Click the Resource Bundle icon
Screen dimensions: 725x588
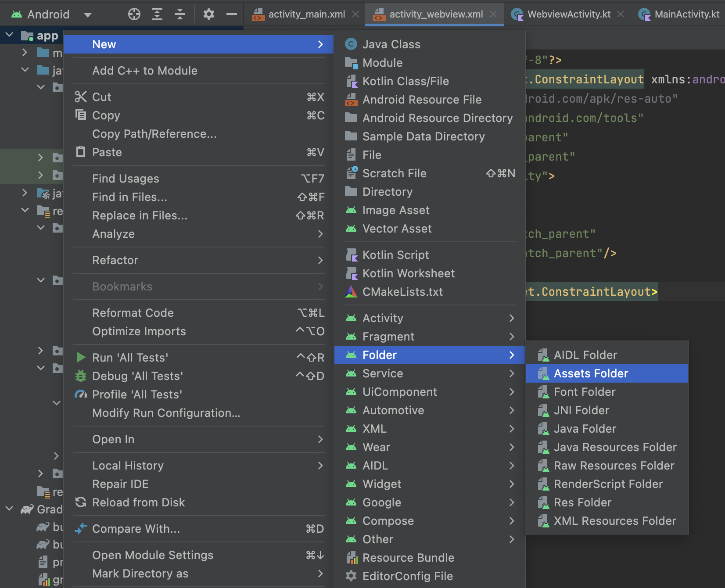click(352, 558)
